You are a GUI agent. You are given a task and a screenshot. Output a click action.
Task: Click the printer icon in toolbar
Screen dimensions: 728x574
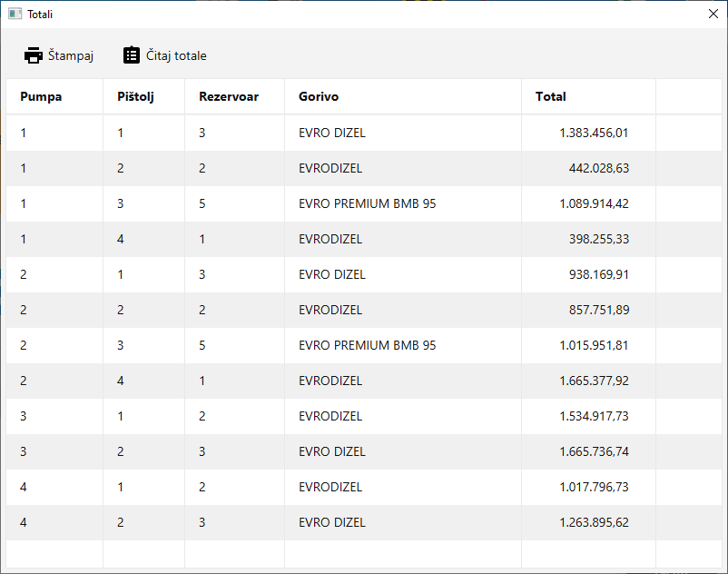pos(34,55)
